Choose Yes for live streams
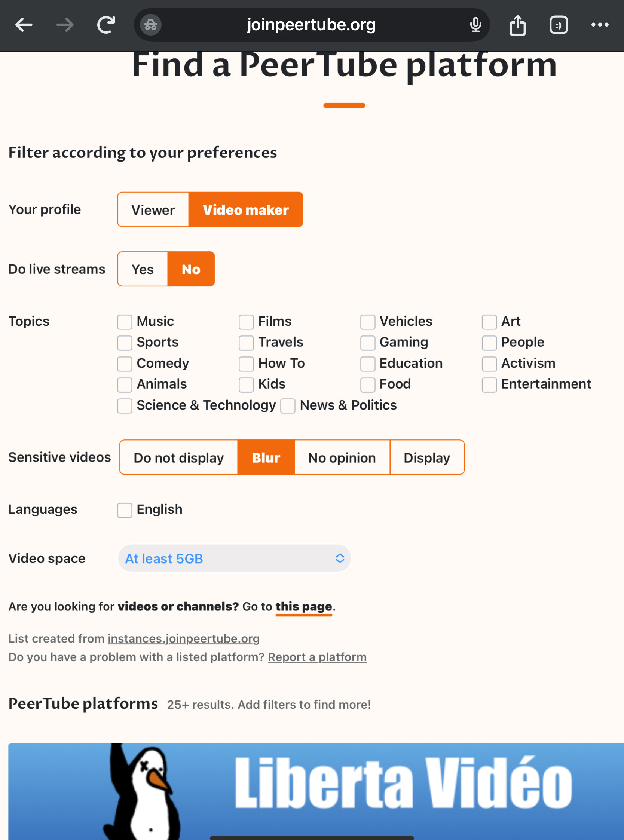 pos(143,269)
